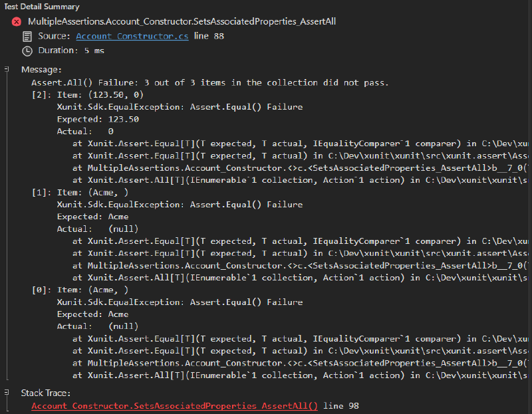Click the IEqualityComparer stack line under item [1]
This screenshot has width=532, height=414.
(x=300, y=241)
